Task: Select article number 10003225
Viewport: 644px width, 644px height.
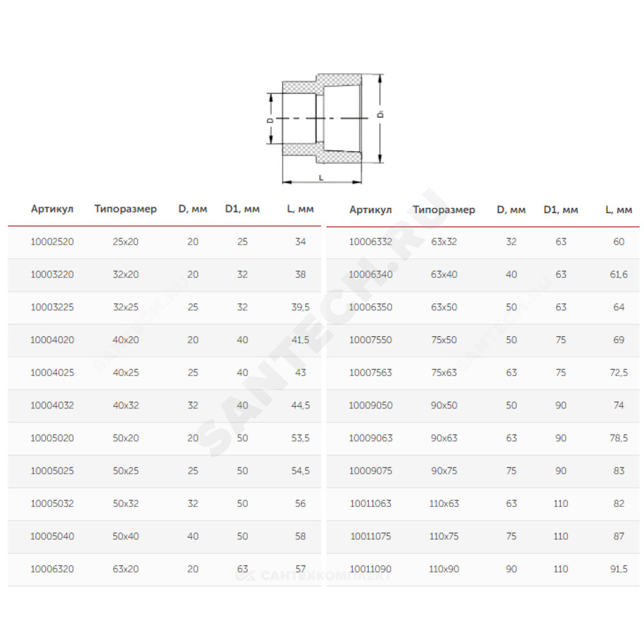Action: pyautogui.click(x=52, y=307)
